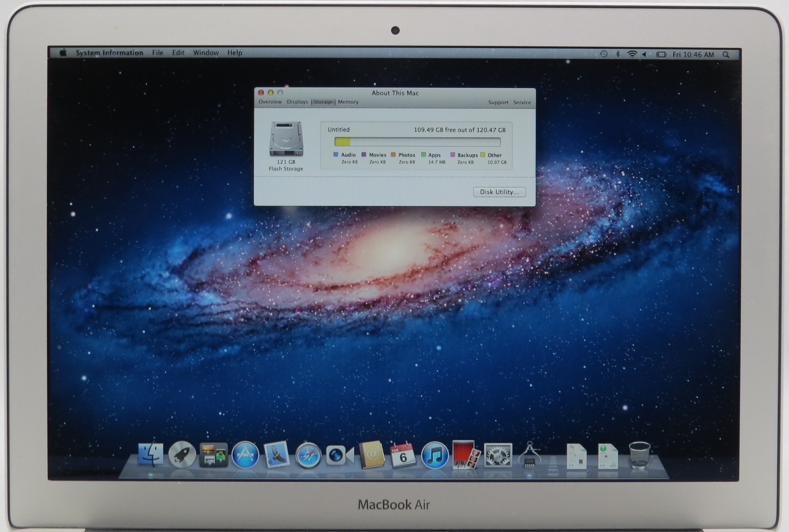This screenshot has height=532, width=789.
Task: Switch to the Overview tab
Action: tap(270, 102)
